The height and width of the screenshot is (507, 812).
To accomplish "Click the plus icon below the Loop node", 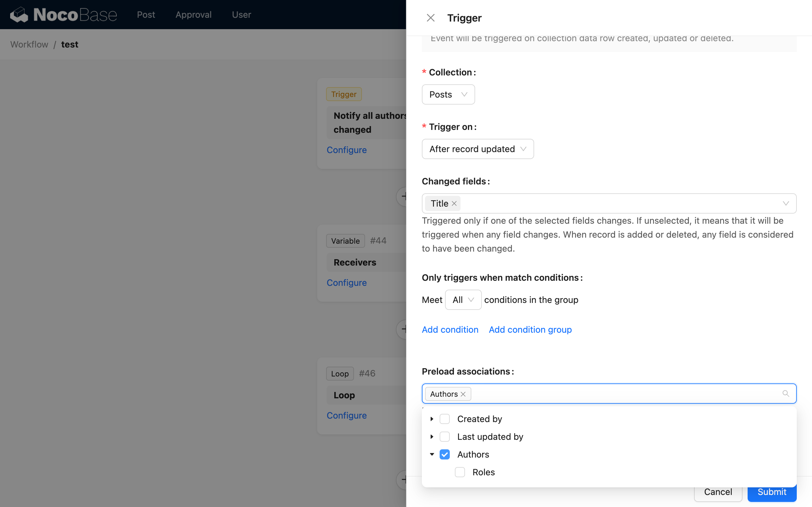I will (x=404, y=480).
